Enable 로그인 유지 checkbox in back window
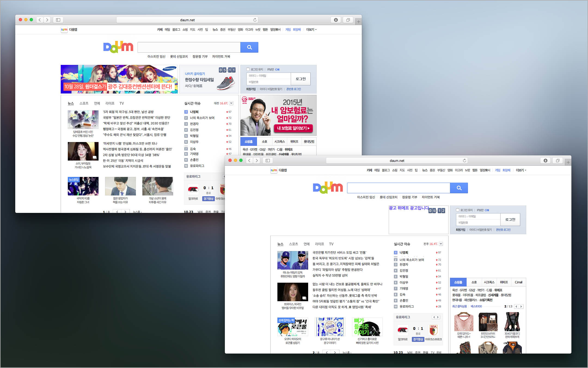Image resolution: width=588 pixels, height=368 pixels. [248, 69]
